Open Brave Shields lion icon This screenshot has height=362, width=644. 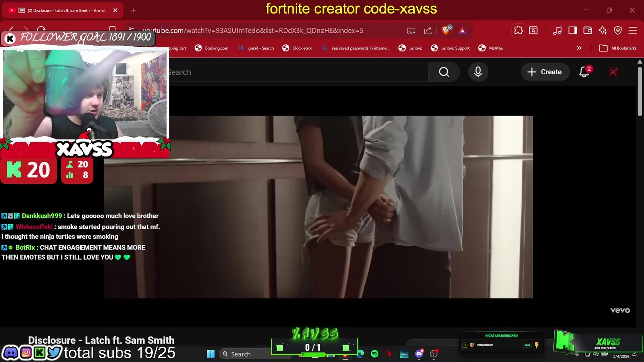pyautogui.click(x=446, y=30)
